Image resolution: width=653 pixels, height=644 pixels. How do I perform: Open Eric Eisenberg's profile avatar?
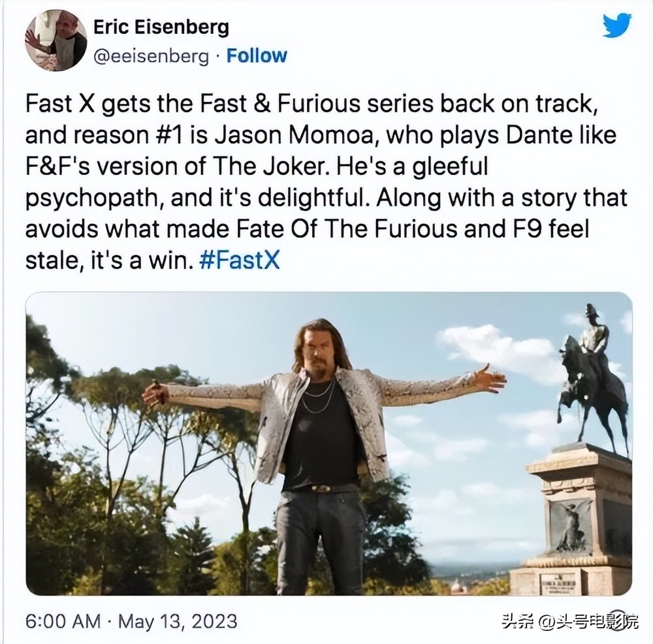[56, 40]
